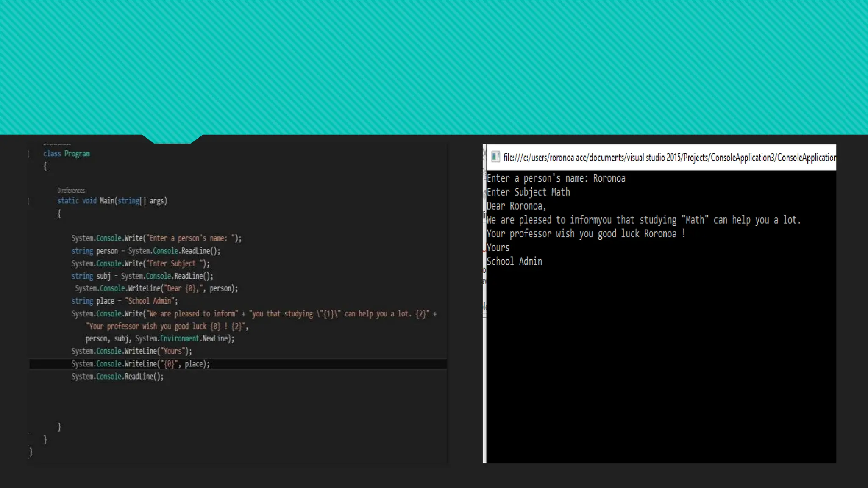Screen dimensions: 868x488
Task: Click console output 'Yours'
Action: 498,248
